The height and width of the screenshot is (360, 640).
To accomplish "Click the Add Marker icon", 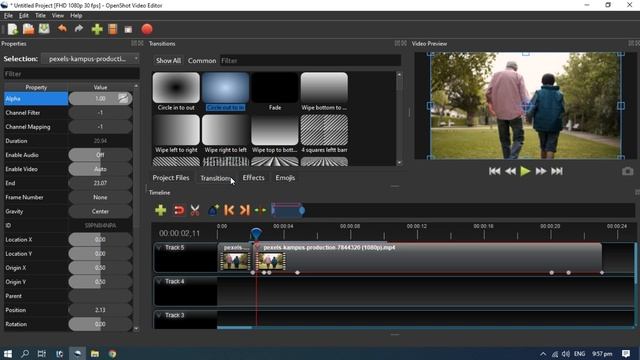I will point(213,210).
